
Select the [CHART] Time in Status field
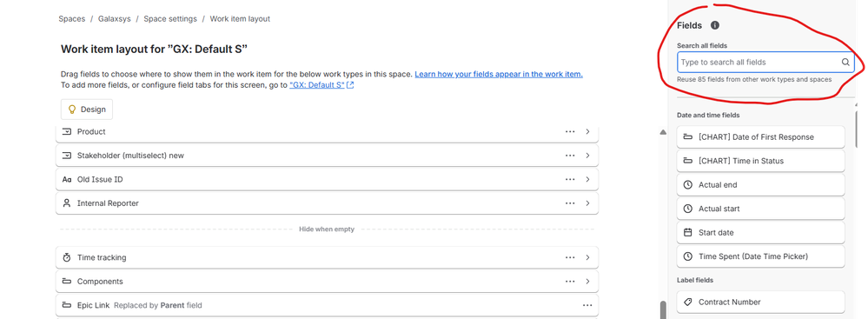760,161
